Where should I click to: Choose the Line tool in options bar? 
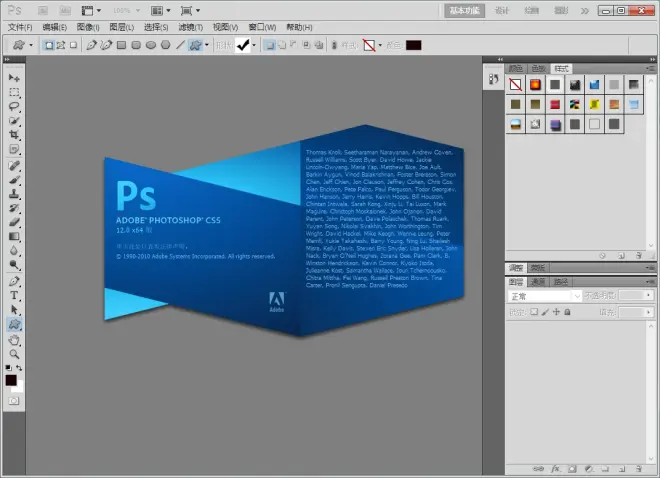coord(180,45)
